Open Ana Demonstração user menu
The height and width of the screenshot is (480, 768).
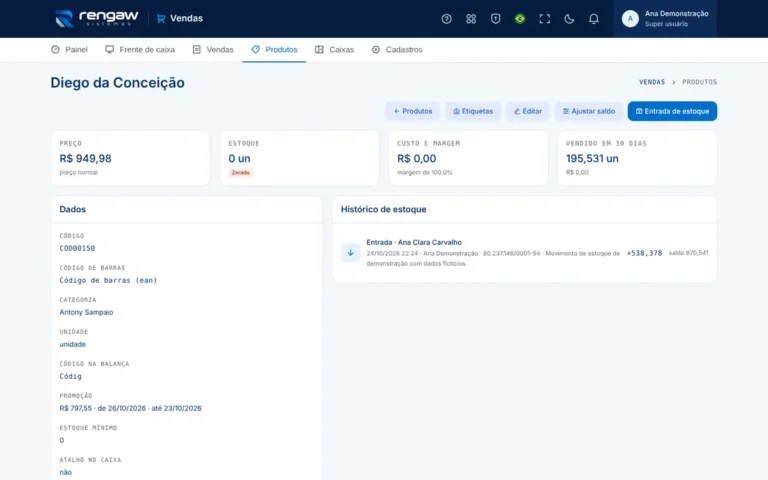(665, 19)
